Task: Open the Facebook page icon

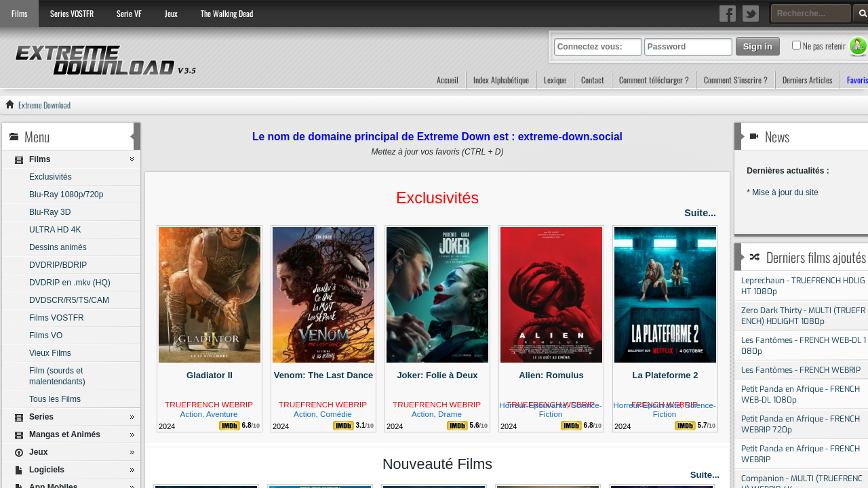Action: [728, 14]
